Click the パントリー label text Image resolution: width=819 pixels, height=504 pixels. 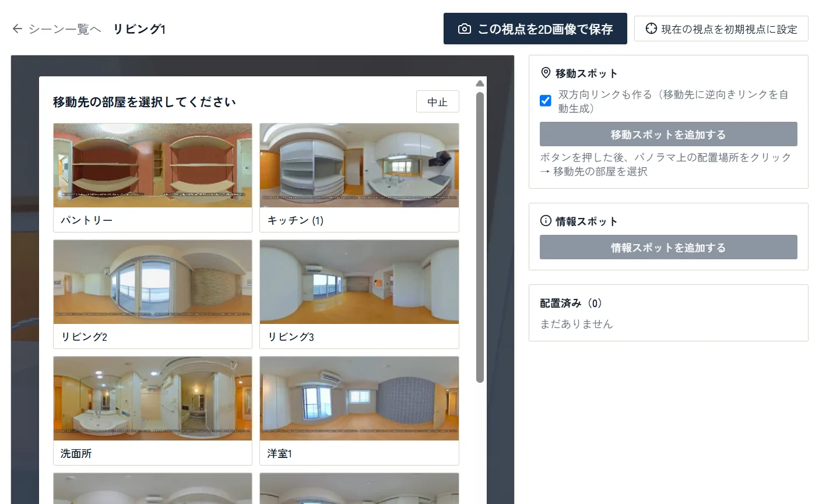coord(86,220)
